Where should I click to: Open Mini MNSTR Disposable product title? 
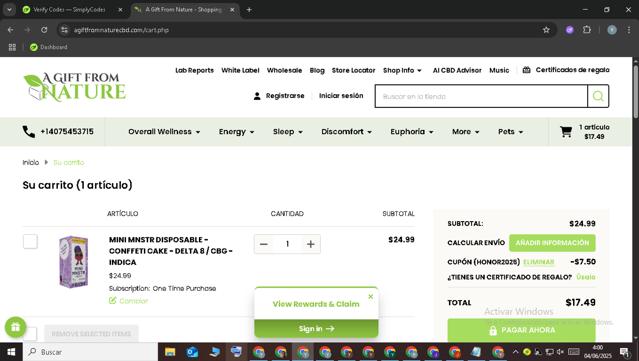tap(171, 251)
